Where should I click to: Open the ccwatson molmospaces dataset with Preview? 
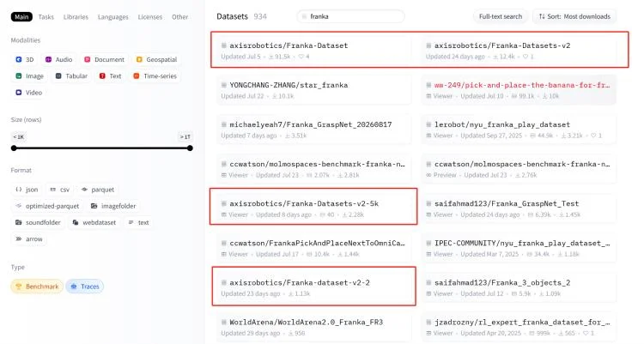(519, 169)
